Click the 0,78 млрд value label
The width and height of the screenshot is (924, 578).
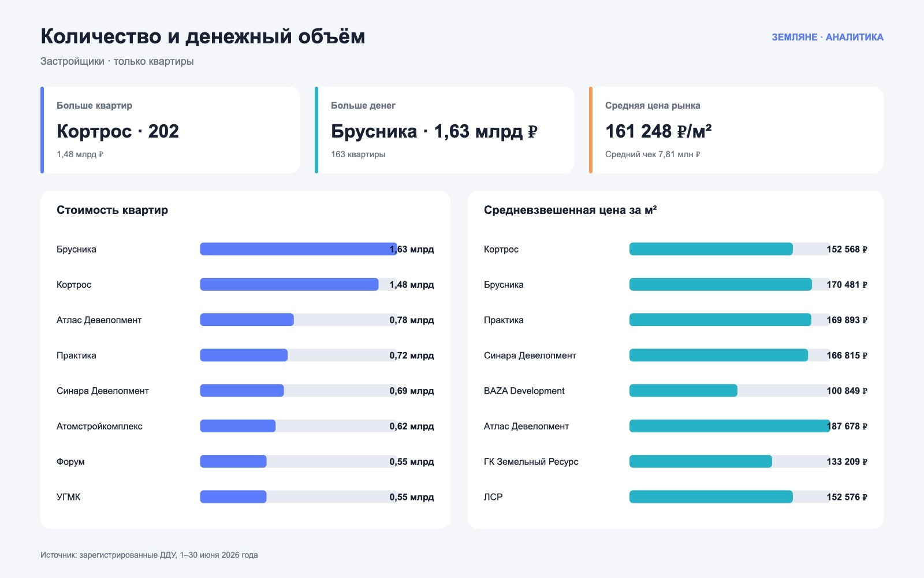pyautogui.click(x=412, y=320)
